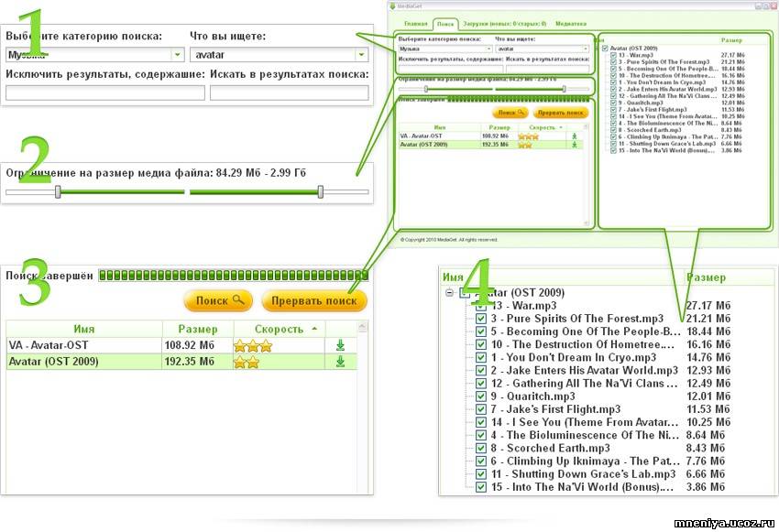Collapse Avatar (OST 2009) tree node in enlarged list

tap(450, 292)
